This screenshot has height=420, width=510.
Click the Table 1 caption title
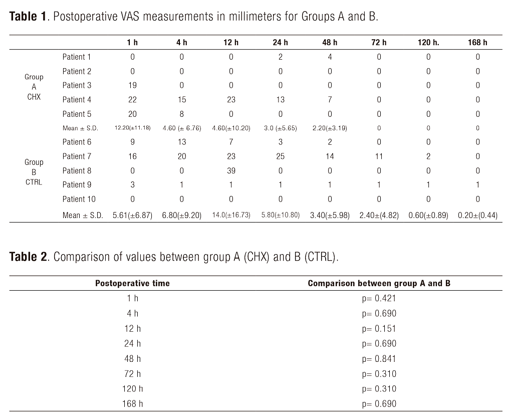pyautogui.click(x=193, y=16)
